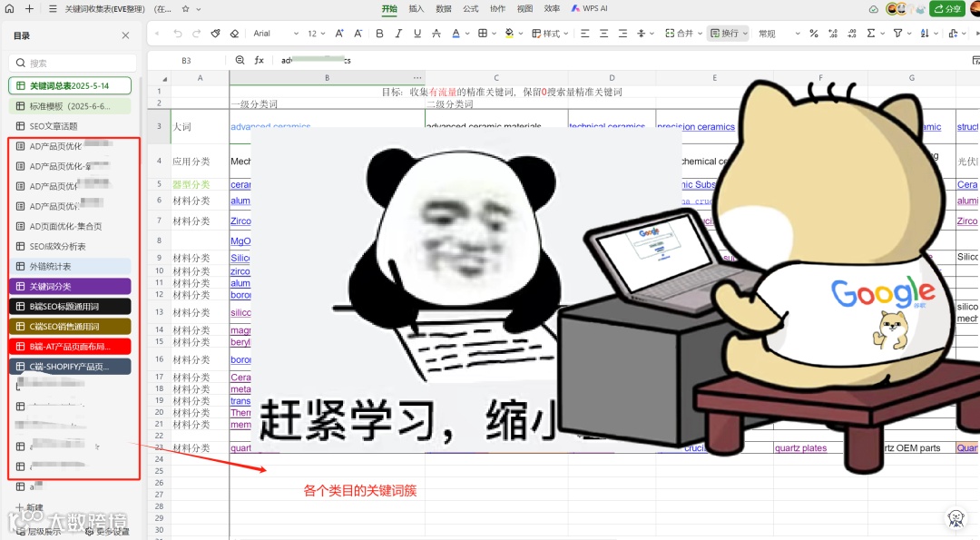Close the 目录 sidebar panel
Viewport: 980px width, 540px height.
[125, 35]
